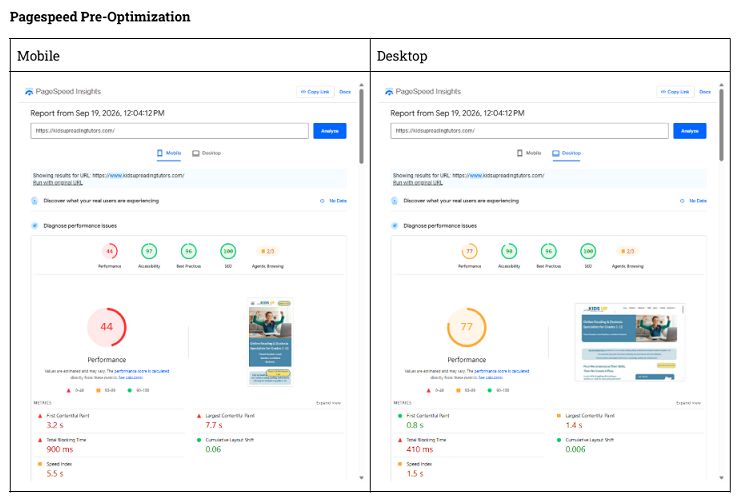Click 'Run with original URL' in Mobile panel
The image size is (743, 499).
point(58,182)
